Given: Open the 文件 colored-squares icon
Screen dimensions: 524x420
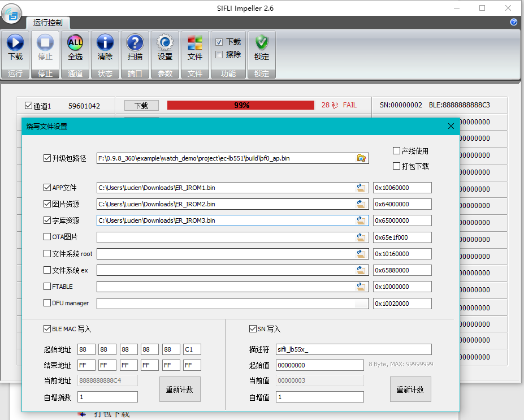Looking at the screenshot, I should click(x=195, y=43).
